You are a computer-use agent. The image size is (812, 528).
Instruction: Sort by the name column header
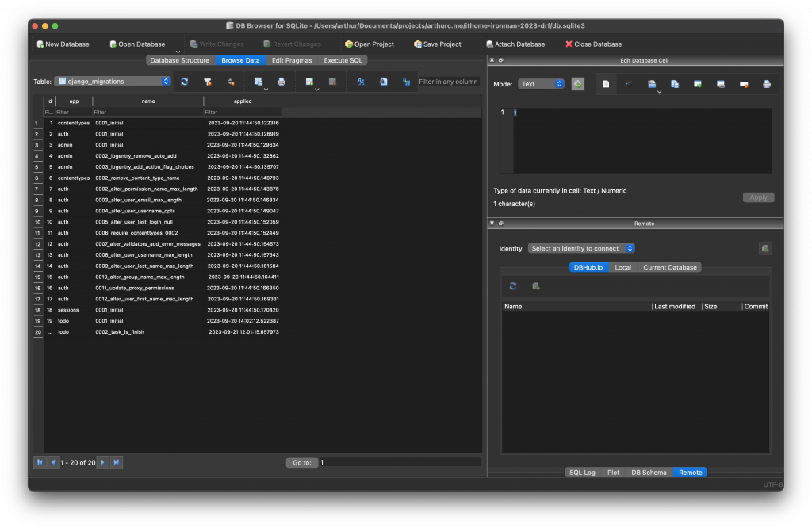click(x=148, y=101)
